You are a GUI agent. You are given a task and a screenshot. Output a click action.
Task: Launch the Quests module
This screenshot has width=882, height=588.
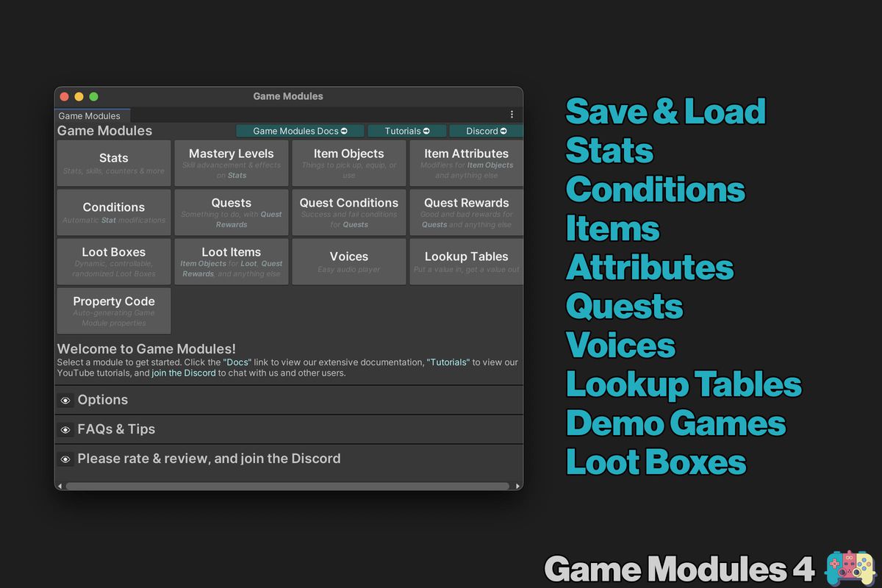(232, 212)
